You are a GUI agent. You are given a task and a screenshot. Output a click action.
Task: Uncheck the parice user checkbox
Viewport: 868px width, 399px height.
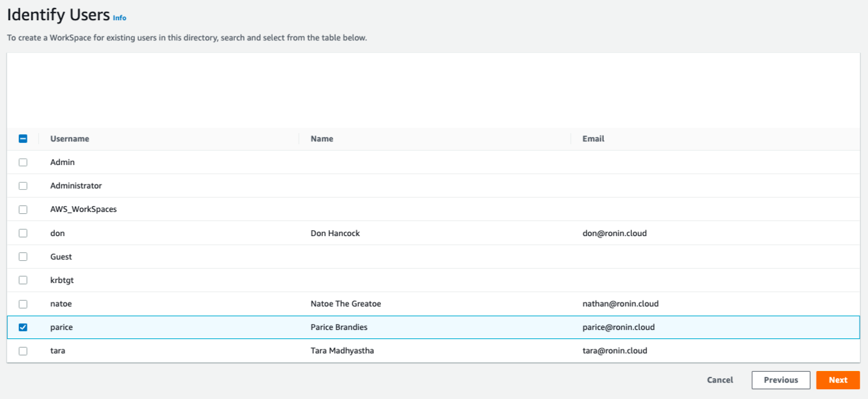[23, 327]
